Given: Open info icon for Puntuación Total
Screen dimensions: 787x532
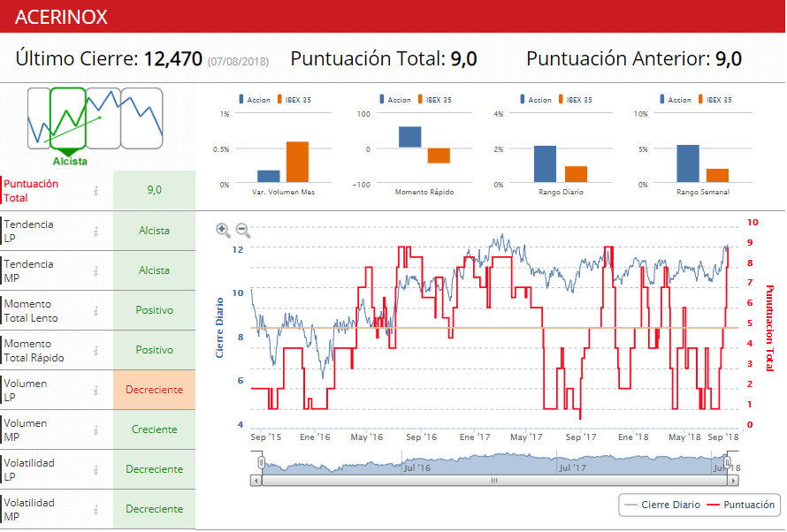Looking at the screenshot, I should 96,191.
